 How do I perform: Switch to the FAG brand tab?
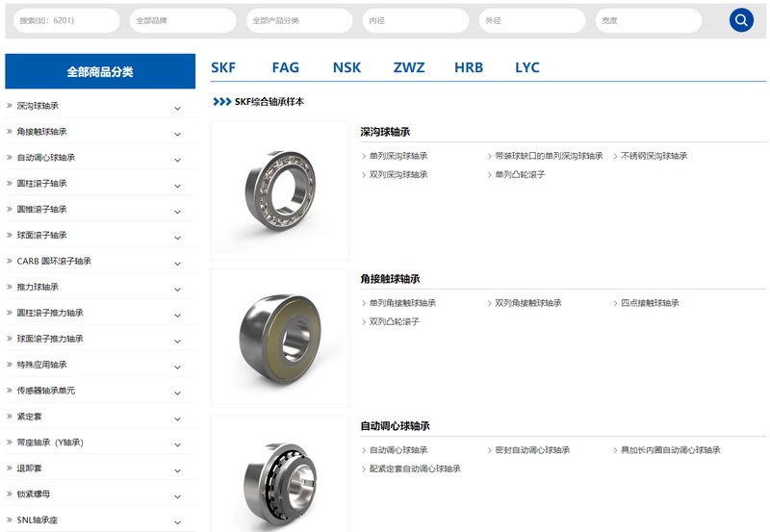click(285, 67)
